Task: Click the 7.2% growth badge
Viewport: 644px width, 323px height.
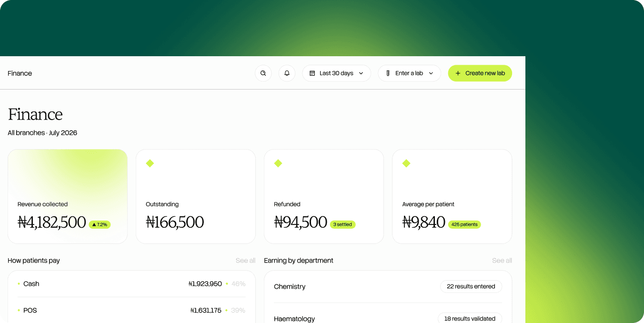Action: point(100,224)
